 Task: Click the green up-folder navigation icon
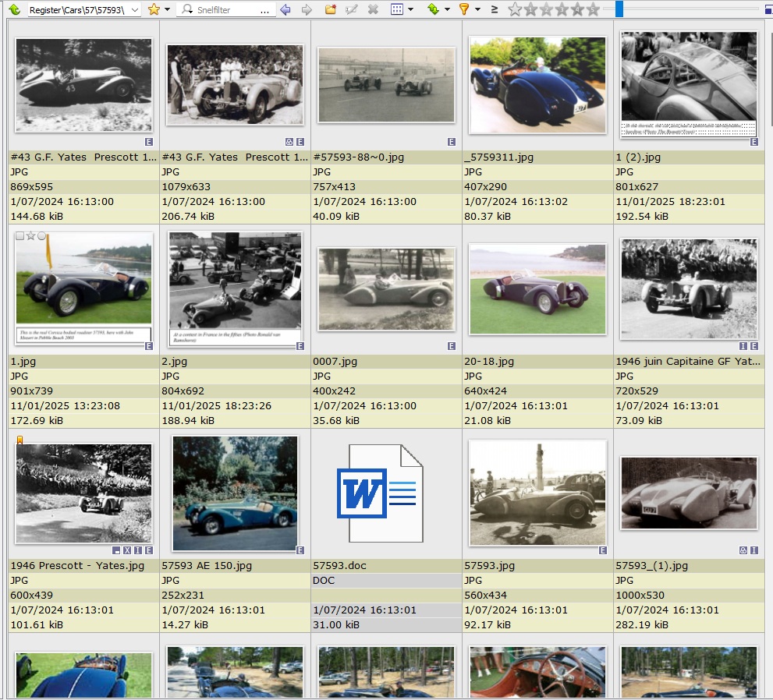(14, 9)
